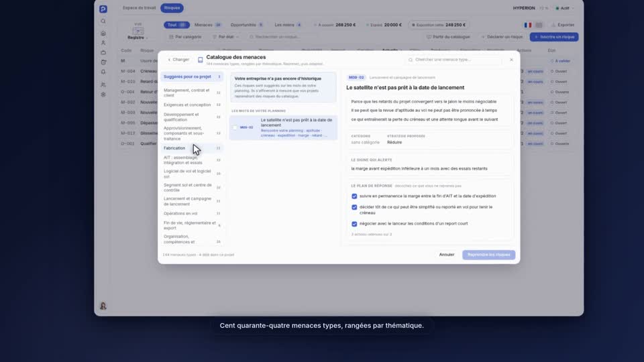Go to the home icon in sidebar
Screen dimensions: 644x362
tap(103, 34)
